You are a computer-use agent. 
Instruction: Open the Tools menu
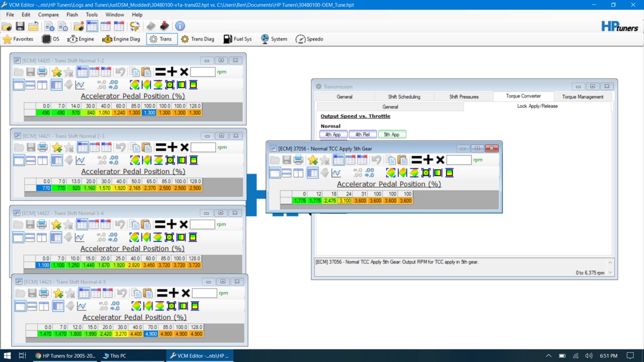(92, 15)
